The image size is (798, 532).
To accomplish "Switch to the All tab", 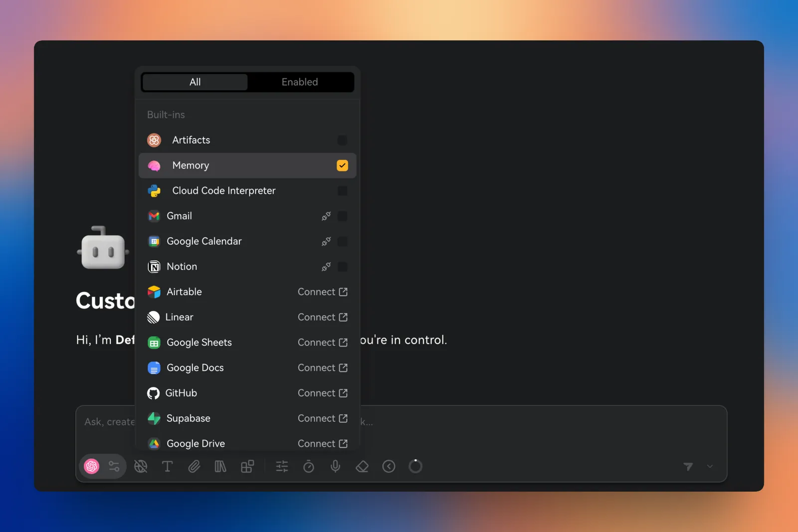I will coord(195,82).
